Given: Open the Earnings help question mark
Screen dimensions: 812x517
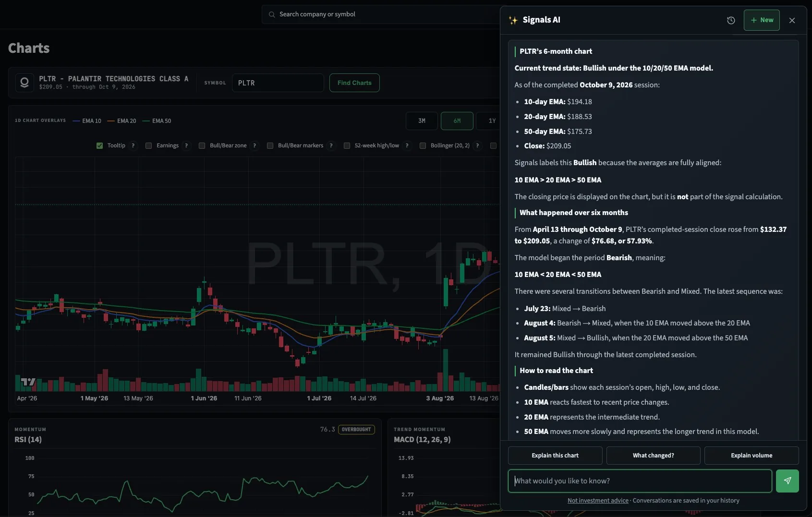Looking at the screenshot, I should click(x=186, y=145).
